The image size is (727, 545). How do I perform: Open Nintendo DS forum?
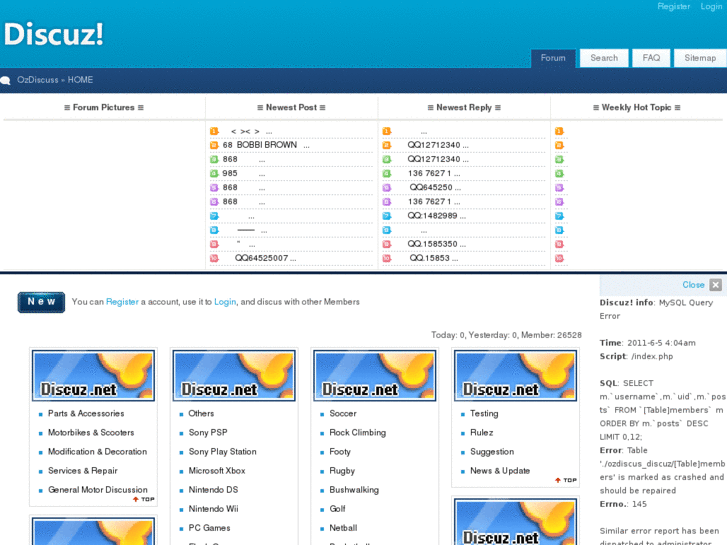(x=213, y=489)
